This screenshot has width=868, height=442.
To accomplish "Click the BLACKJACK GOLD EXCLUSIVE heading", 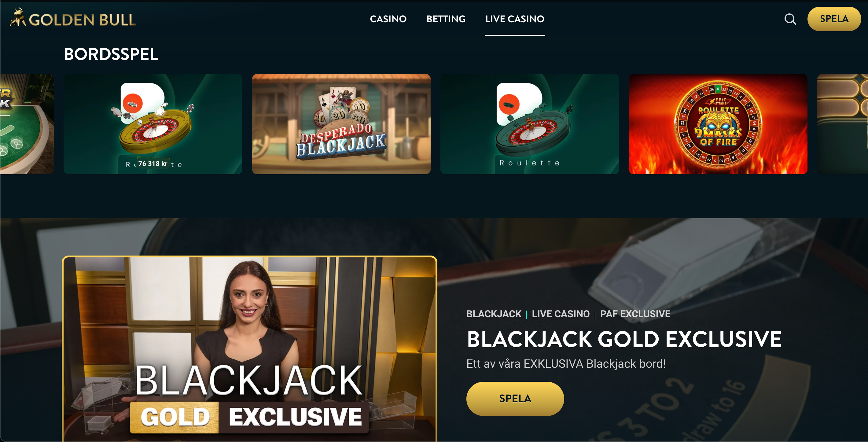I will pos(624,339).
